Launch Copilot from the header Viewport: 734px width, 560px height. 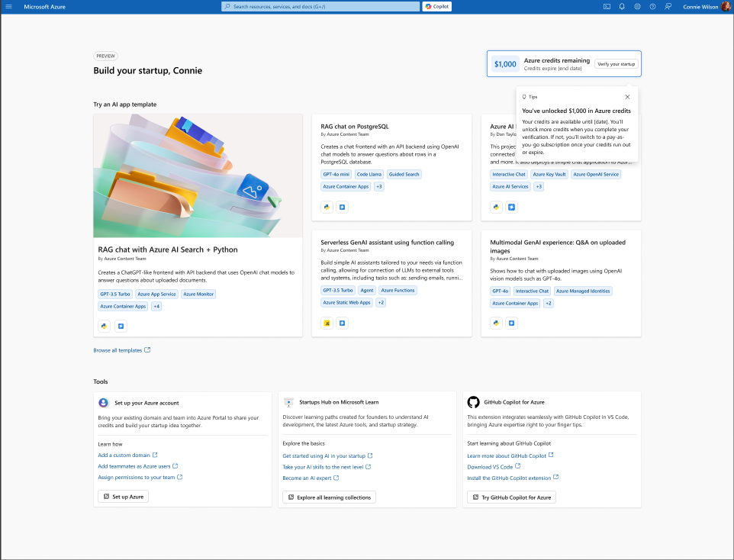436,7
